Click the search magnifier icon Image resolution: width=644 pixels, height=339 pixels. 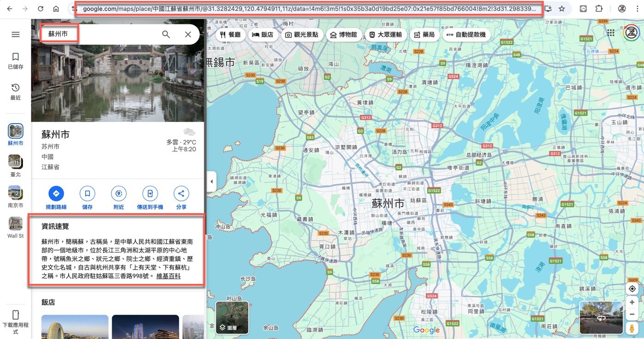point(166,34)
